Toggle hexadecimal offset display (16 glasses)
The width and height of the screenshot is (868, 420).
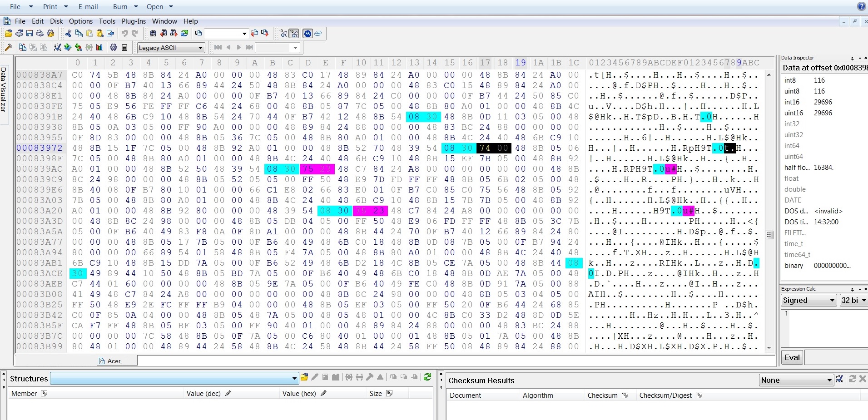(x=294, y=33)
